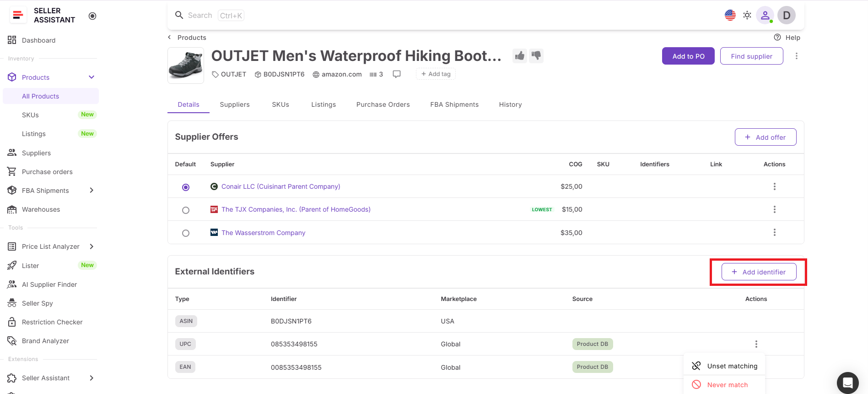Image resolution: width=868 pixels, height=394 pixels.
Task: Click the OUTJET brand tag
Action: (x=229, y=74)
